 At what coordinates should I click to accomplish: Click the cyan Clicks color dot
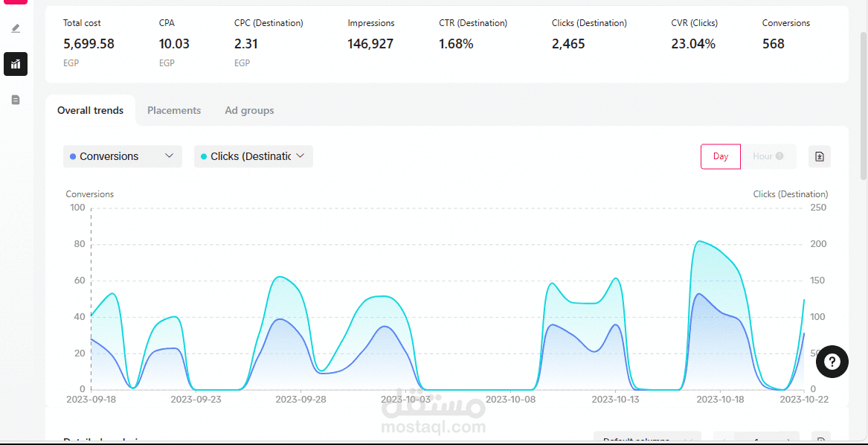[x=204, y=157]
